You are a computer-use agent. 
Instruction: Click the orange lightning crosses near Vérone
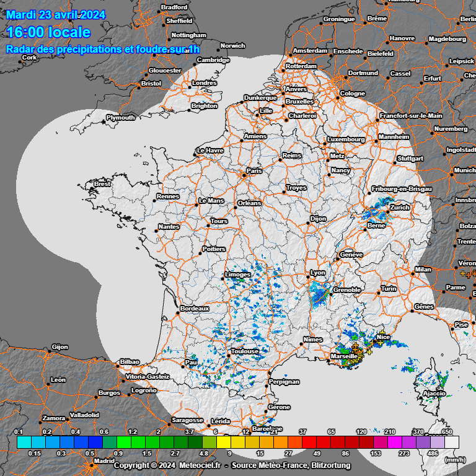467,272
